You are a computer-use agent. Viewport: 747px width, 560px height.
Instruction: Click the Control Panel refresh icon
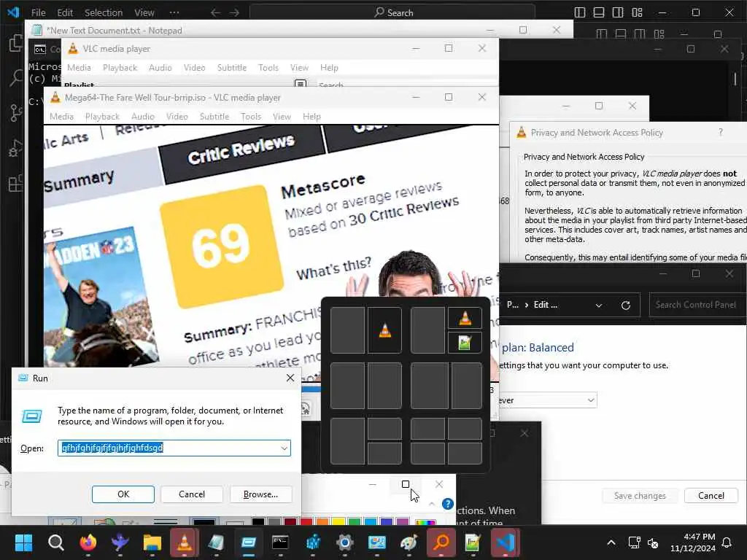point(626,306)
